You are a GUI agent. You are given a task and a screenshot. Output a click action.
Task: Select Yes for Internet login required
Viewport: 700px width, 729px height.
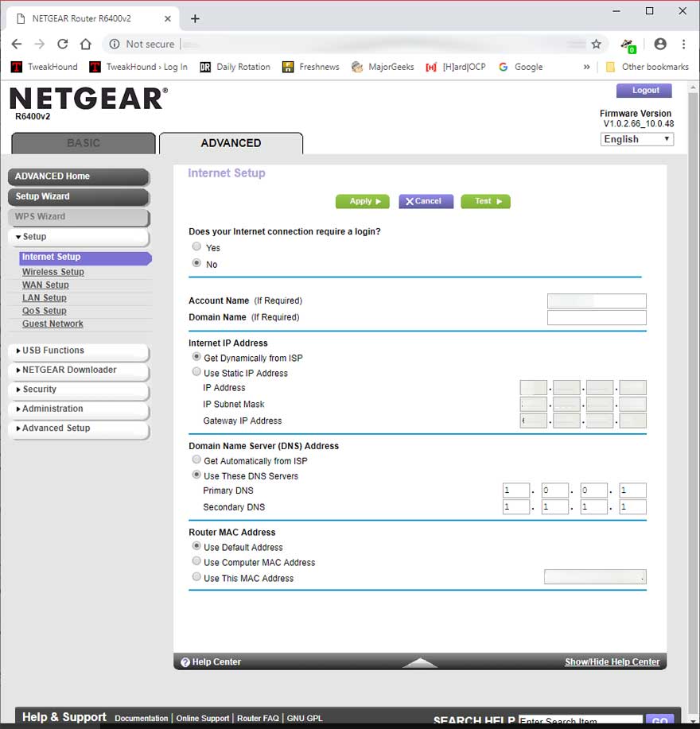(196, 246)
